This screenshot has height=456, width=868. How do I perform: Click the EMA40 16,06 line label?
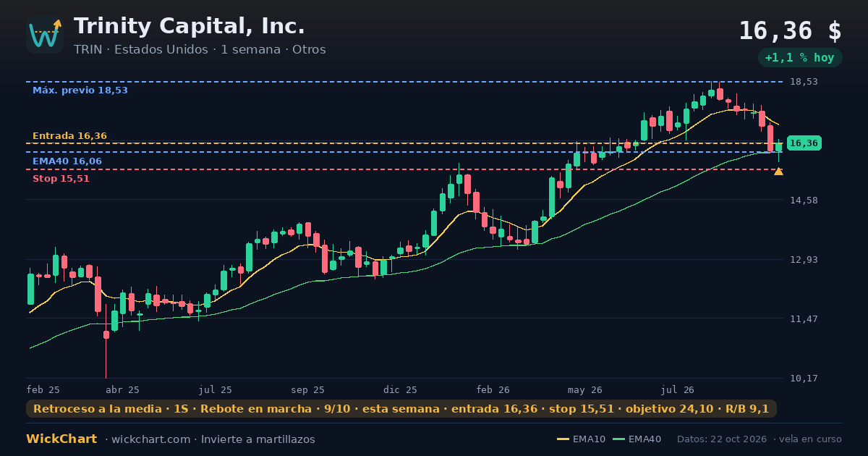[67, 161]
